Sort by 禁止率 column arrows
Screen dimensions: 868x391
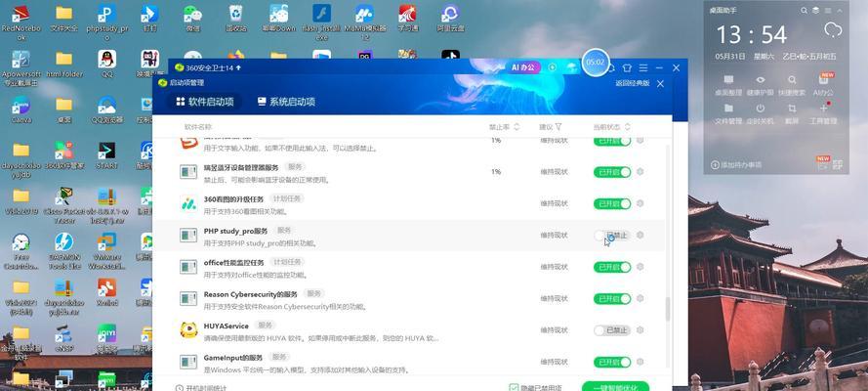pyautogui.click(x=517, y=127)
